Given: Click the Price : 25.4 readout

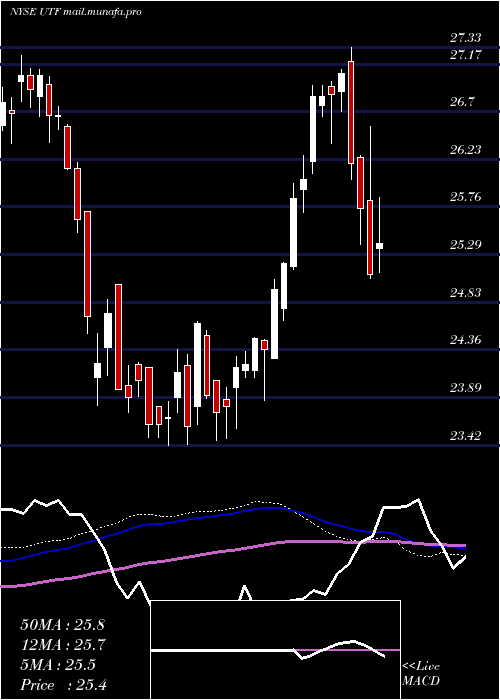Looking at the screenshot, I should (x=63, y=685).
